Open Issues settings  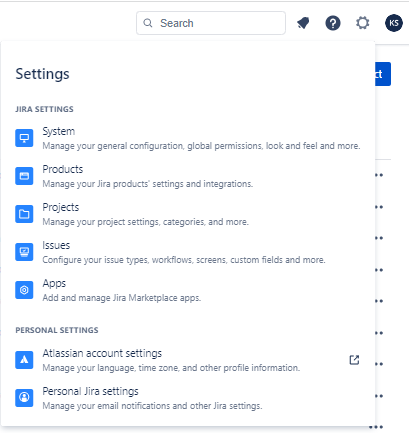click(188, 252)
